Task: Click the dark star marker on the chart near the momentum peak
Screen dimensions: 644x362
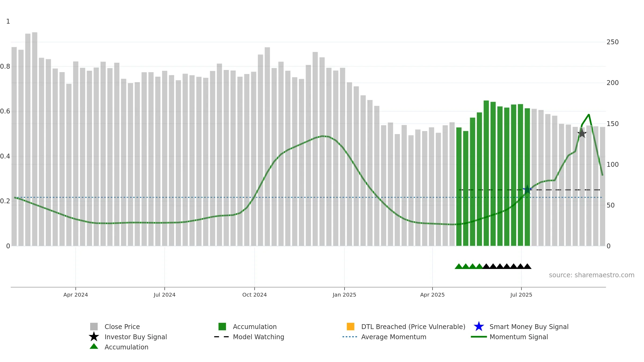Action: click(x=582, y=133)
